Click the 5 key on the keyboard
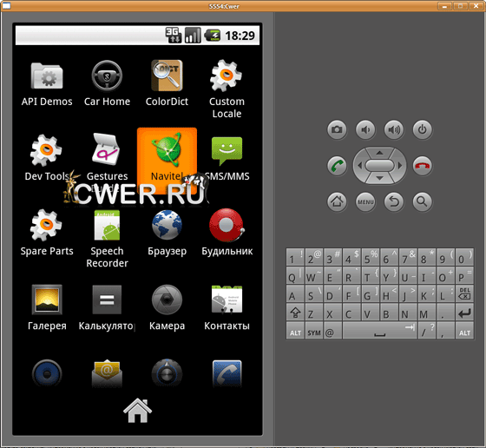 click(x=371, y=257)
